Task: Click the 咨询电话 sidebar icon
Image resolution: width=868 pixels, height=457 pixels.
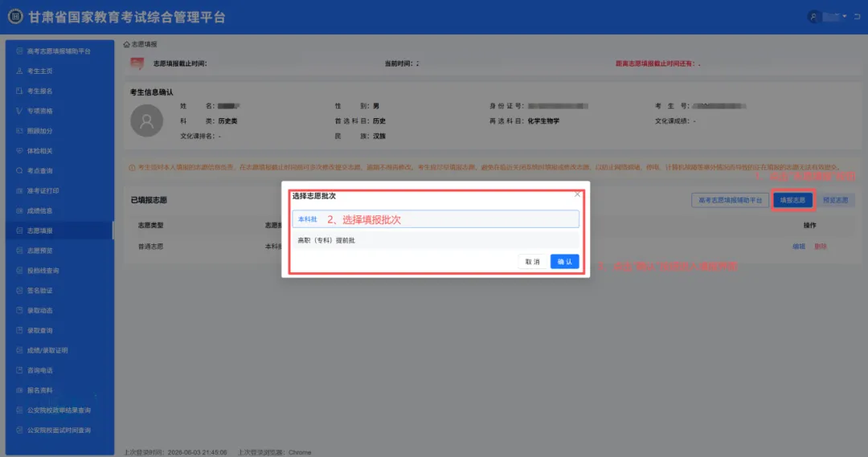Action: click(x=19, y=369)
